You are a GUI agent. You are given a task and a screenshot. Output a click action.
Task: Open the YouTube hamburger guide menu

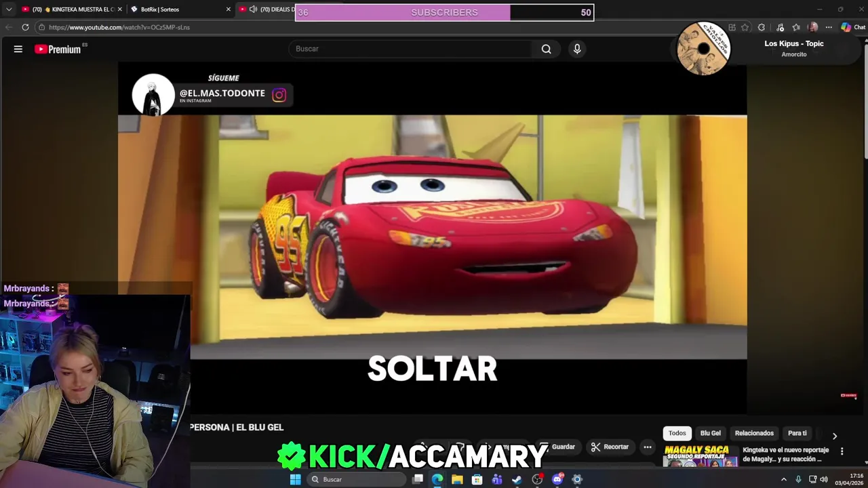point(18,49)
